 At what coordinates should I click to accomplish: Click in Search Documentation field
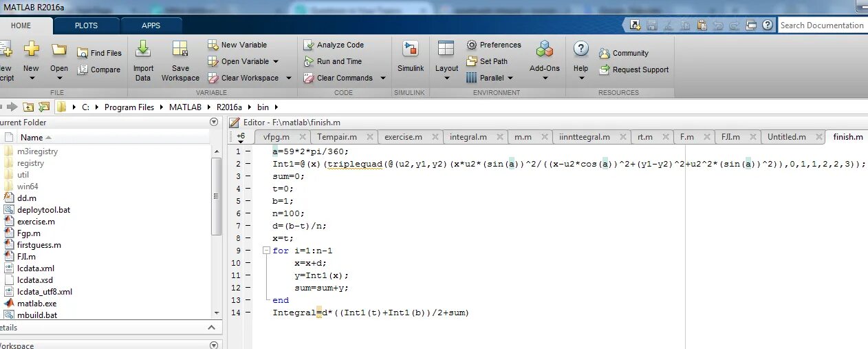[823, 25]
